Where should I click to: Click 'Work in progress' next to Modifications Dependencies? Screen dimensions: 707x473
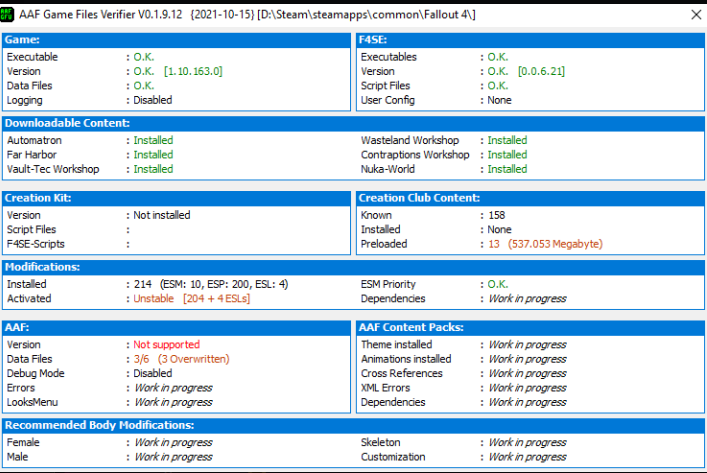527,298
